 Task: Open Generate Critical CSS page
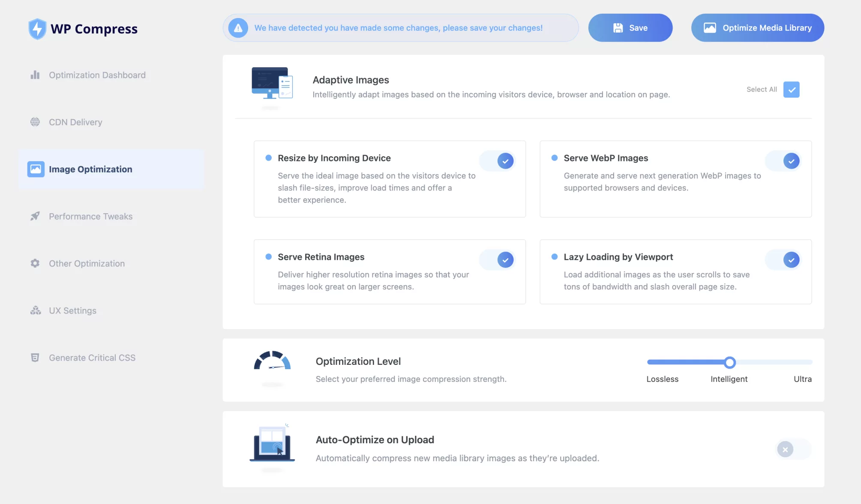click(x=92, y=358)
